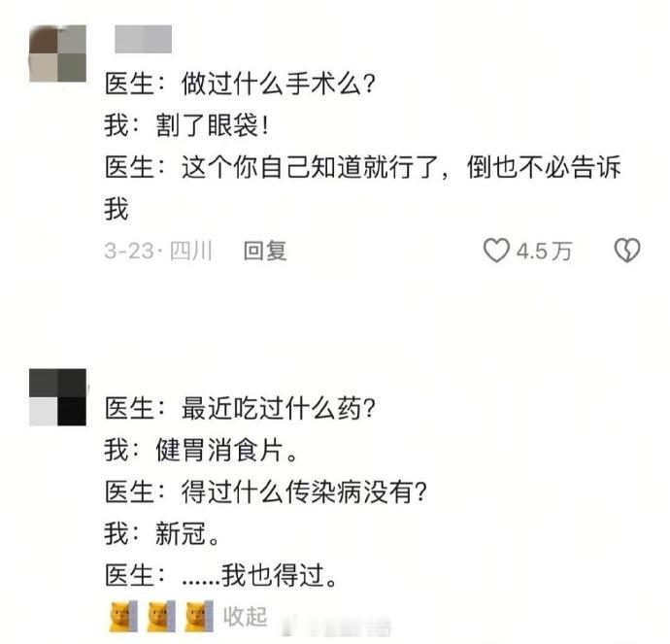Select the line 医生：得过什么传染病没有?
The image size is (670, 644).
266,491
